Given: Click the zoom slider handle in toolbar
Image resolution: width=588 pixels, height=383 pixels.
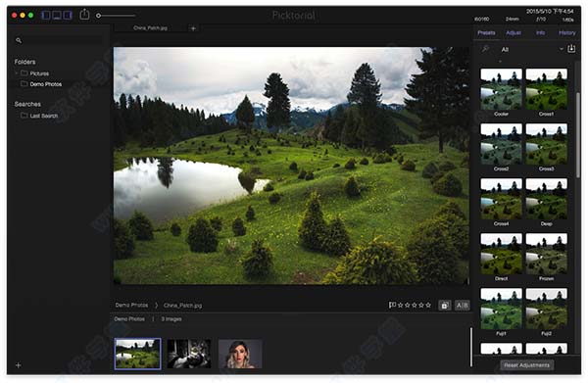Looking at the screenshot, I should [x=98, y=16].
